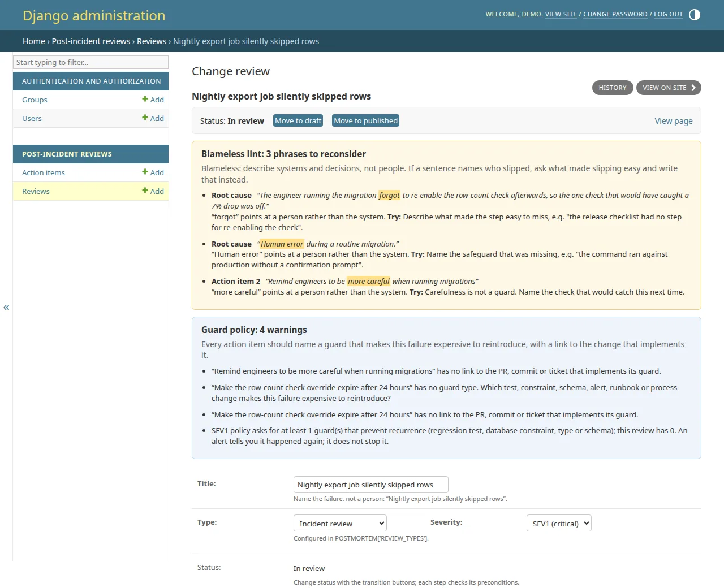This screenshot has height=588, width=724.
Task: Select the Reviews sidebar link
Action: point(36,191)
